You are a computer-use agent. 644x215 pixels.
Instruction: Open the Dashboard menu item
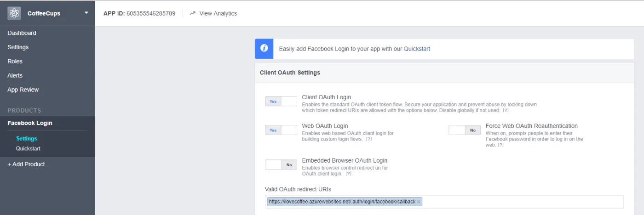[22, 33]
